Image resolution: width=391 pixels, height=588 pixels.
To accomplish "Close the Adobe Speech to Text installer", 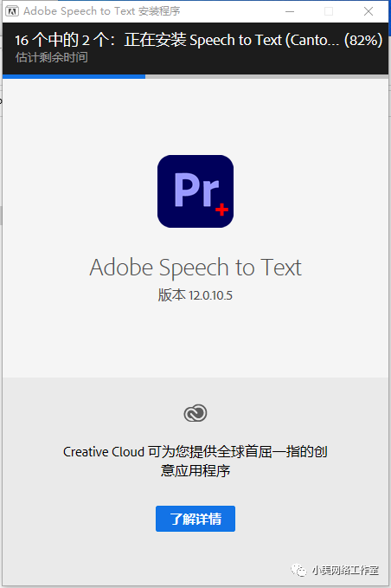I will (369, 11).
